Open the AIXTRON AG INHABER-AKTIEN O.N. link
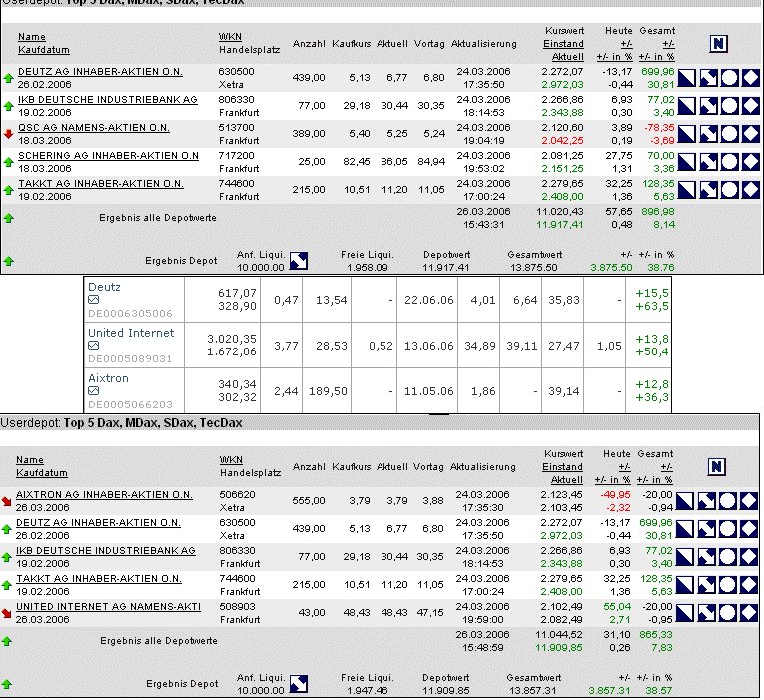Screen dimensions: 764x700 point(104,495)
